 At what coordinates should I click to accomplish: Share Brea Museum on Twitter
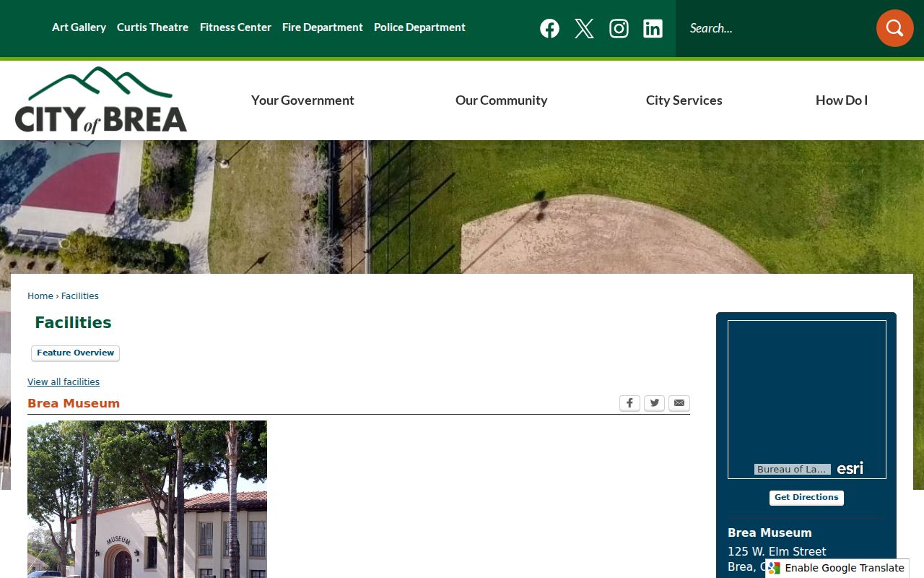coord(654,403)
